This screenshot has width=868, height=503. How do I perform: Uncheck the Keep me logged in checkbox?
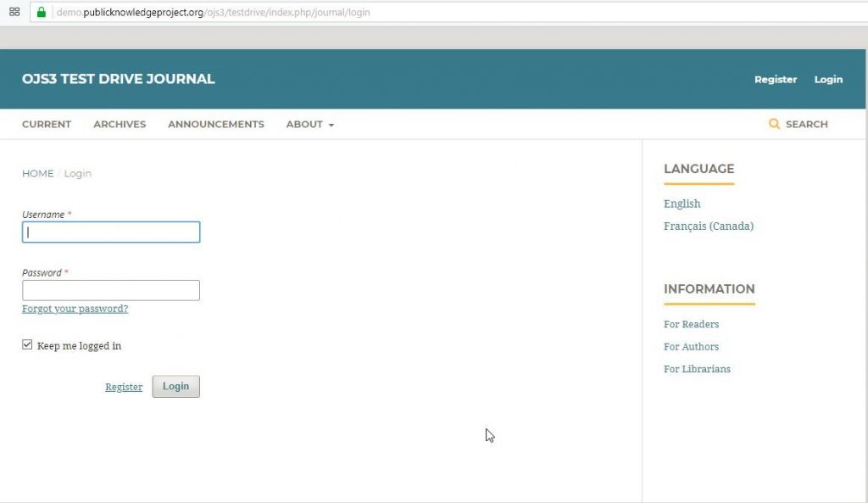(x=27, y=343)
